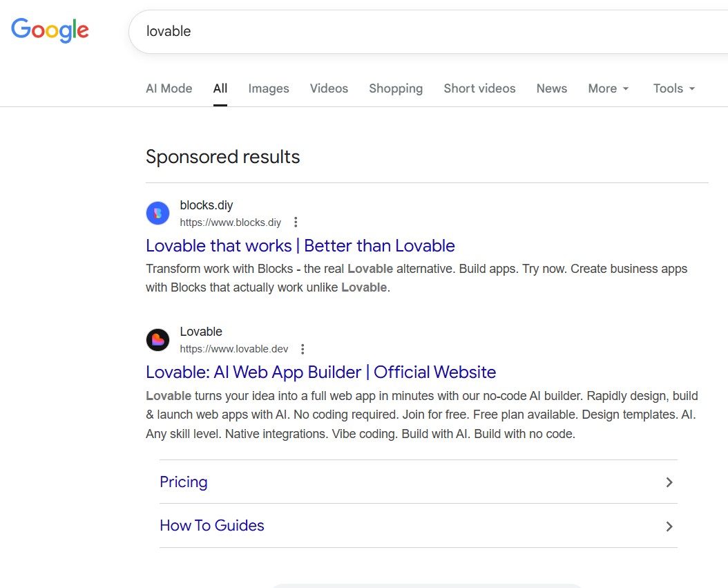Switch to News tab

click(x=552, y=88)
